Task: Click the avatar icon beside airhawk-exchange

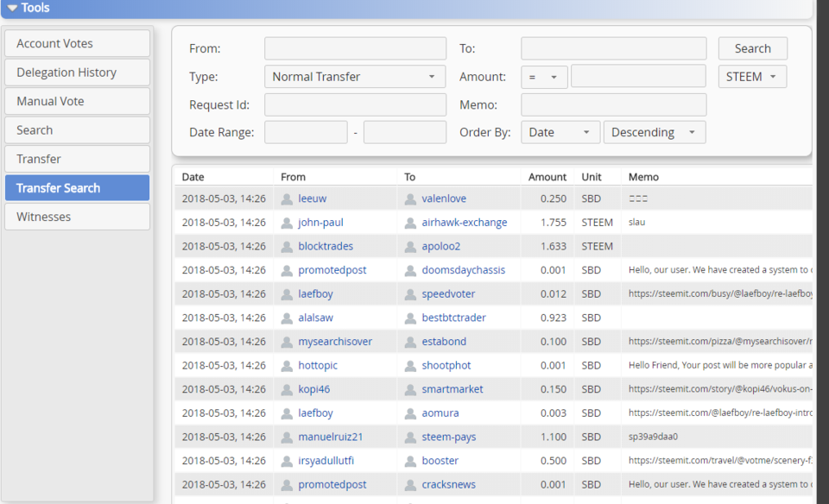Action: (x=411, y=223)
